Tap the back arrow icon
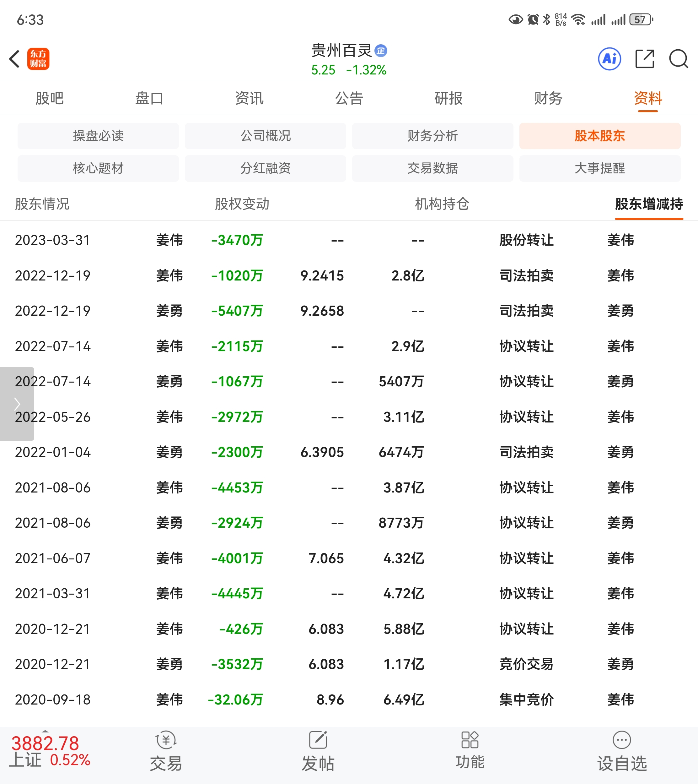698x784 pixels. click(x=14, y=59)
